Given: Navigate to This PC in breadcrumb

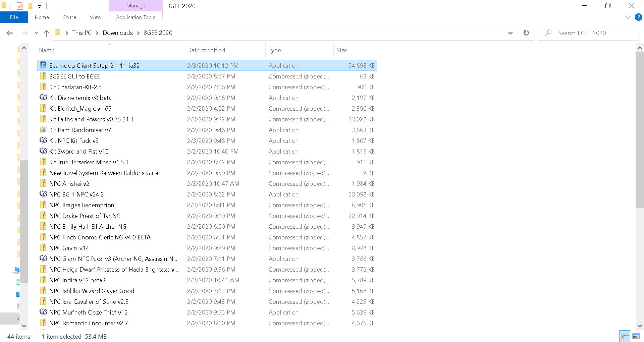Looking at the screenshot, I should click(82, 33).
